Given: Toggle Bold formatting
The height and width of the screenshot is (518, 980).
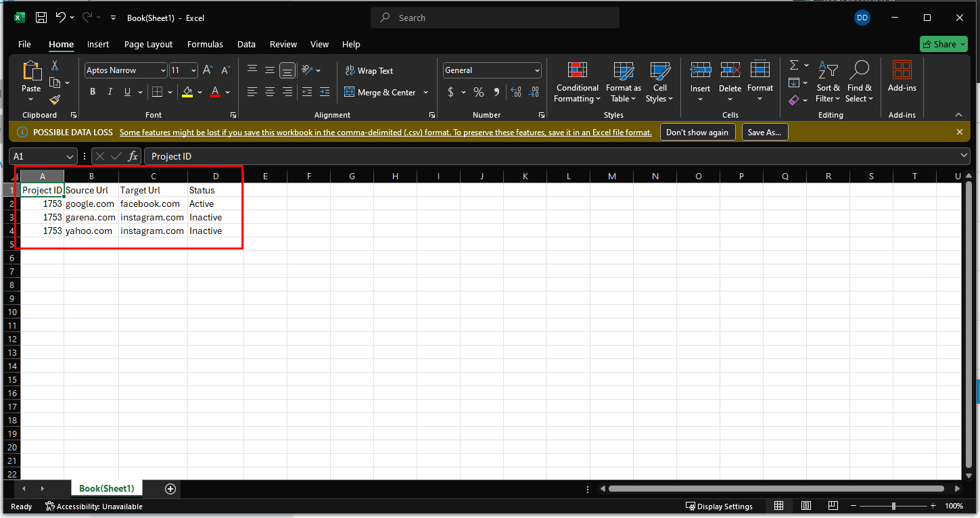Looking at the screenshot, I should tap(93, 92).
